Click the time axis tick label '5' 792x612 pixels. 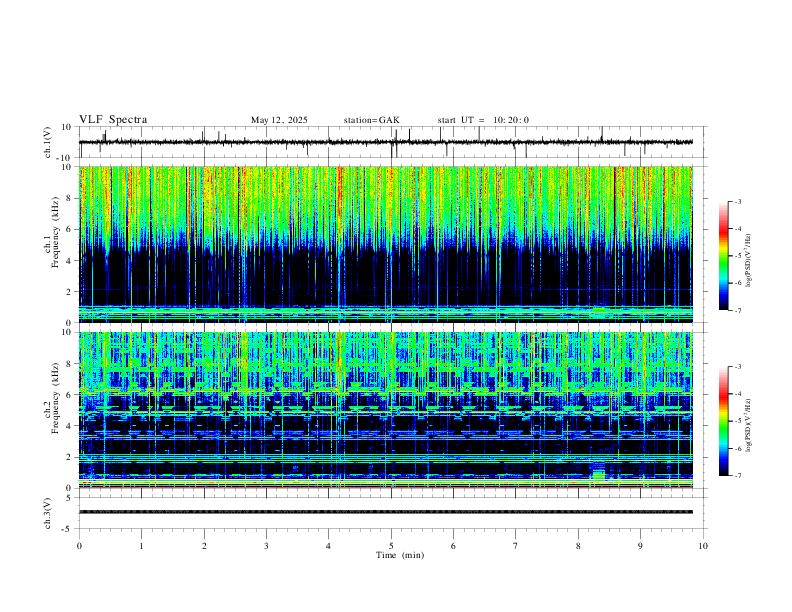[x=391, y=546]
